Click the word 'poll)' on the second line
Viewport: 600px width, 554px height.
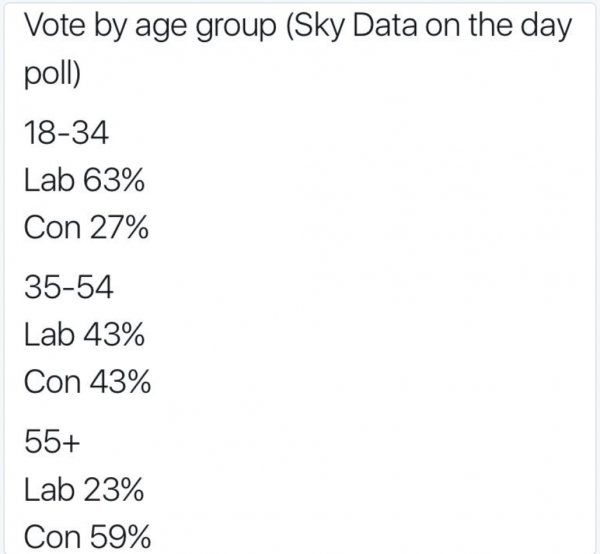[53, 73]
